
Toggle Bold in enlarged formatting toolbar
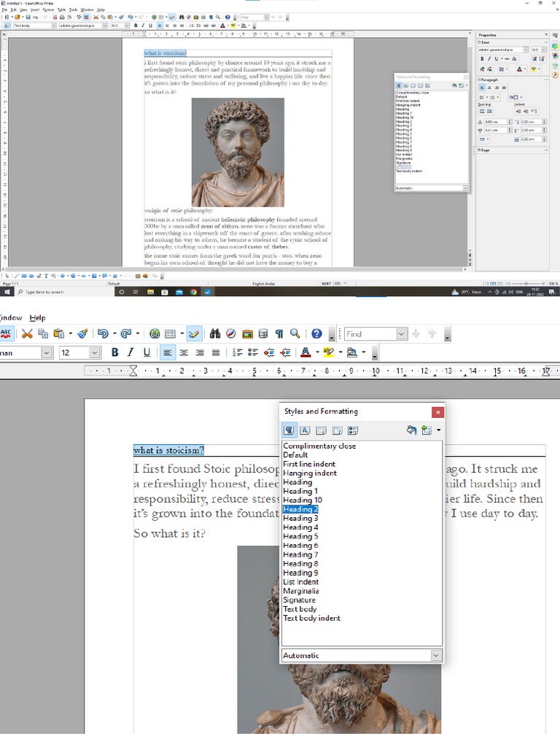tap(114, 352)
